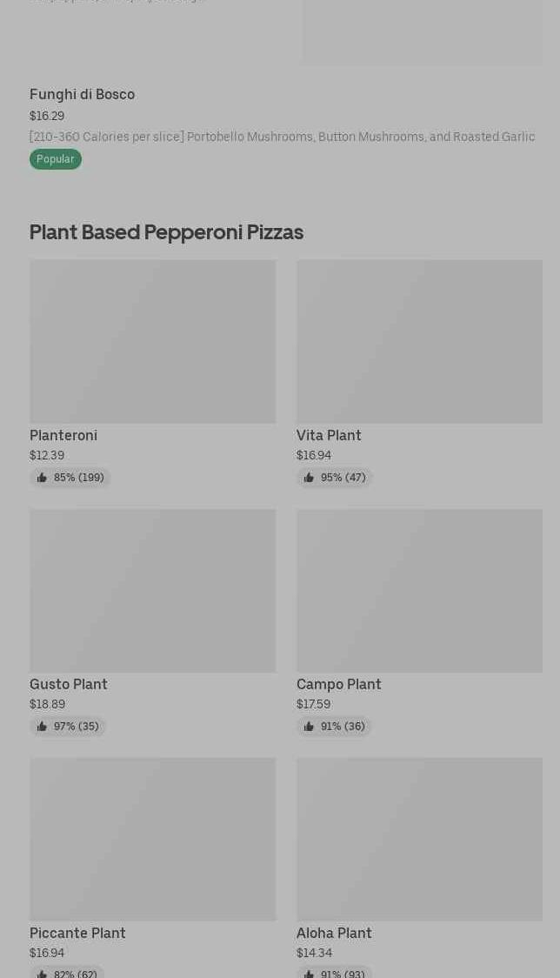Screen dimensions: 560x978
Task: Select the Vita Plant title
Action: pyautogui.click(x=329, y=435)
